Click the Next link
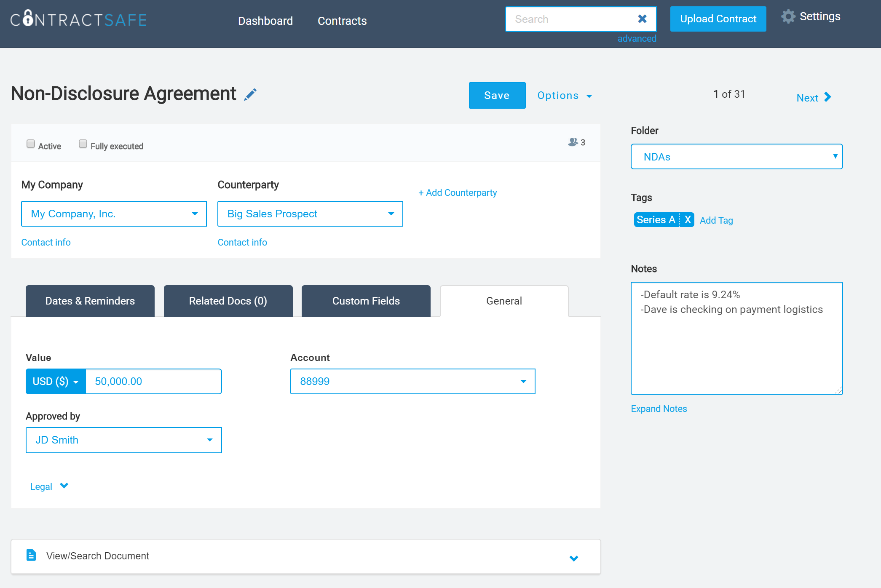The width and height of the screenshot is (881, 588). [x=807, y=98]
